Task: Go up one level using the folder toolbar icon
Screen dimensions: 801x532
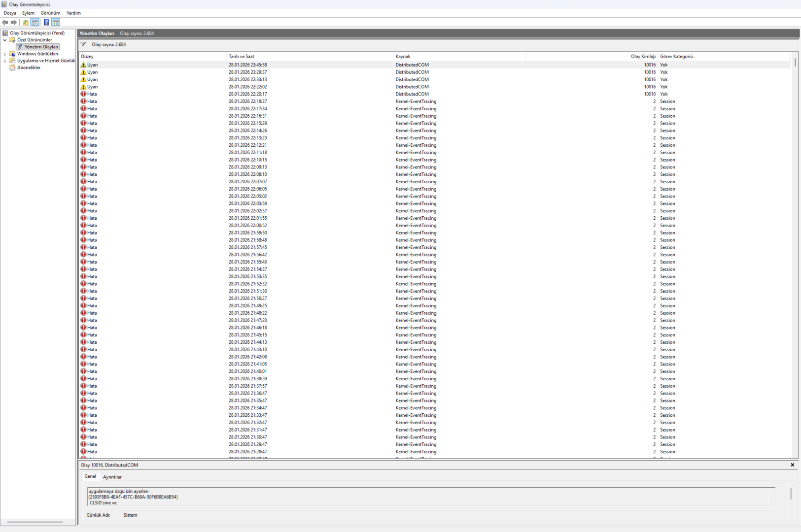Action: coord(26,22)
